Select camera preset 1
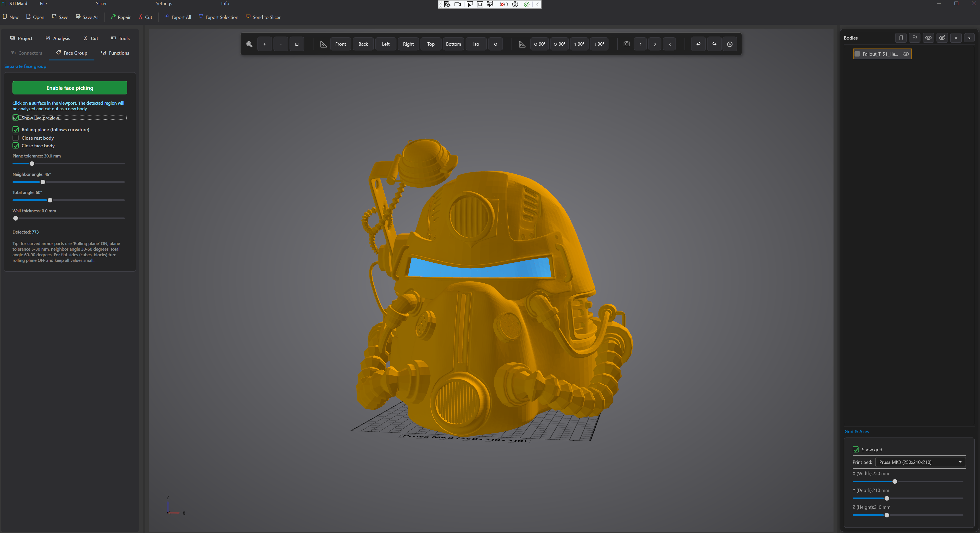This screenshot has width=980, height=533. tap(641, 44)
